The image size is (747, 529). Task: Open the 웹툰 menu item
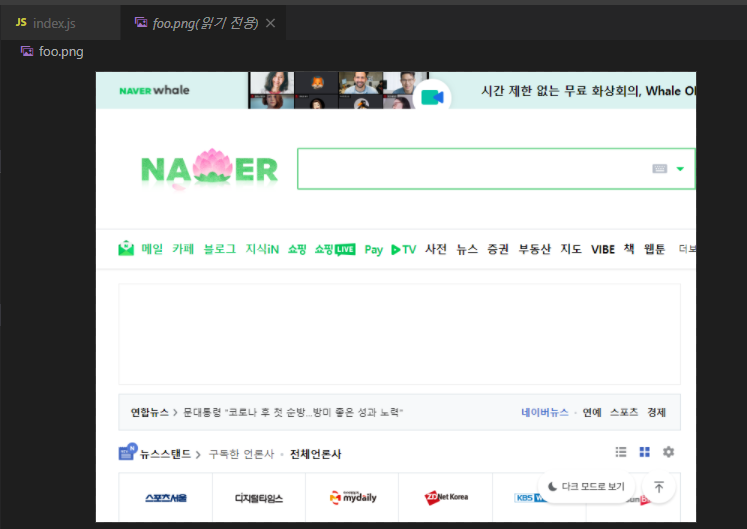click(x=654, y=249)
